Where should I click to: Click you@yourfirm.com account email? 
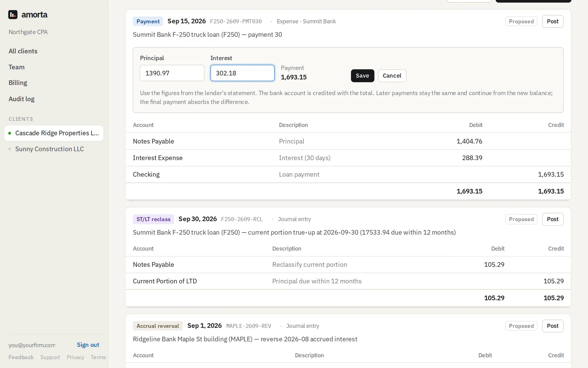pos(32,345)
